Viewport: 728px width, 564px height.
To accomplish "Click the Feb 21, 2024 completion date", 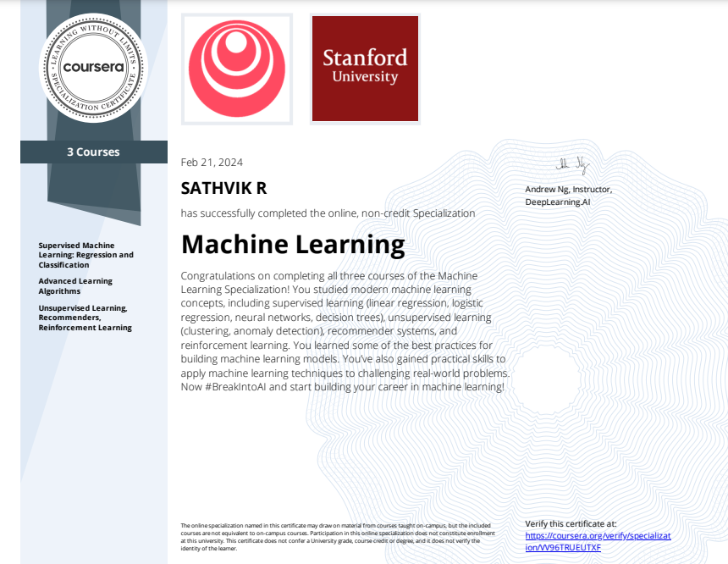I will coord(212,163).
